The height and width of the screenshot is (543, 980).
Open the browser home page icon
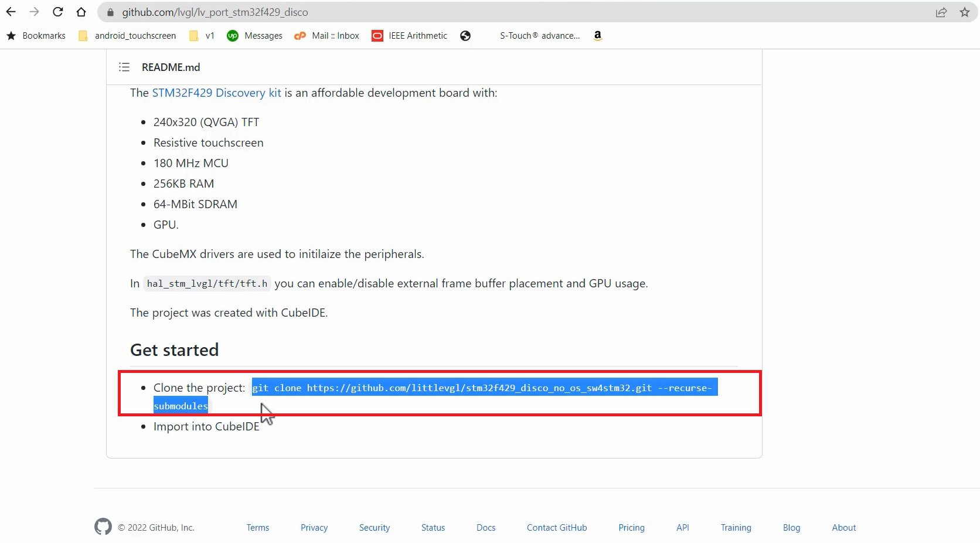(x=81, y=12)
